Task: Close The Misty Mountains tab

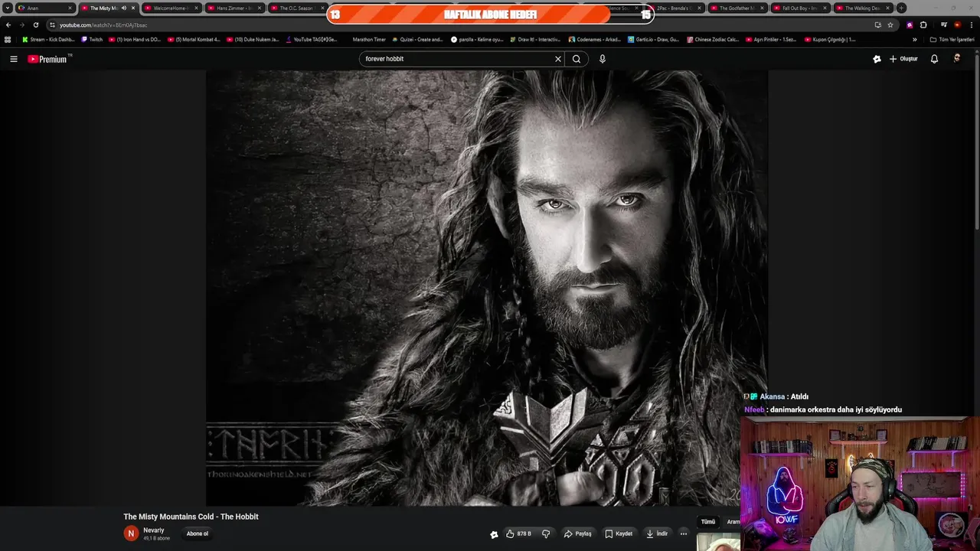Action: [133, 8]
